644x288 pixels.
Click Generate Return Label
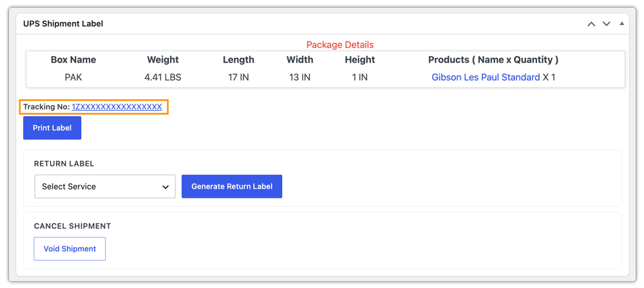[232, 186]
